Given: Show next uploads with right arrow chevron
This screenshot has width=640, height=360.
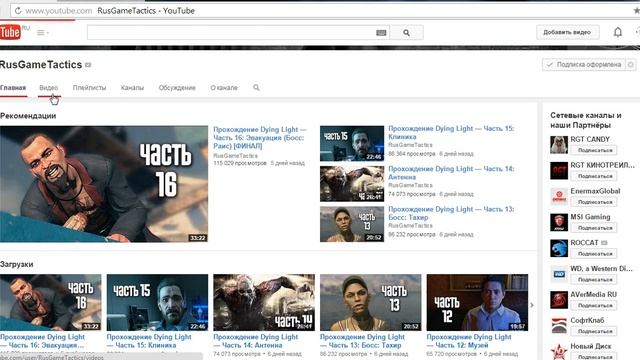Looking at the screenshot, I should 532,305.
